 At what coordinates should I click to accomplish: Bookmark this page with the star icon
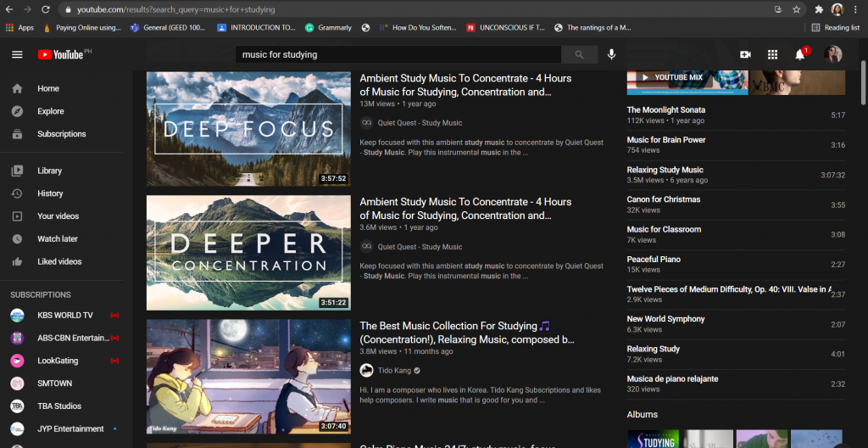[x=796, y=9]
